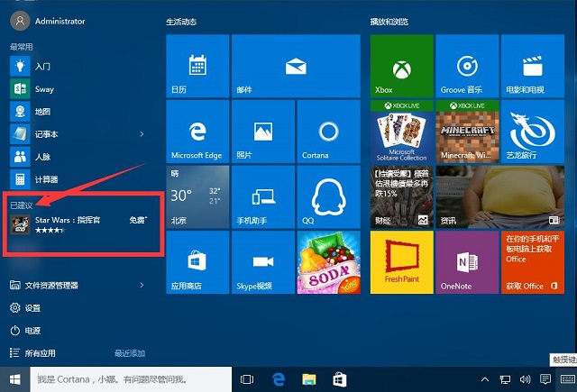The width and height of the screenshot is (577, 392).
Task: Open the 北京 weather tile
Action: pyautogui.click(x=197, y=197)
